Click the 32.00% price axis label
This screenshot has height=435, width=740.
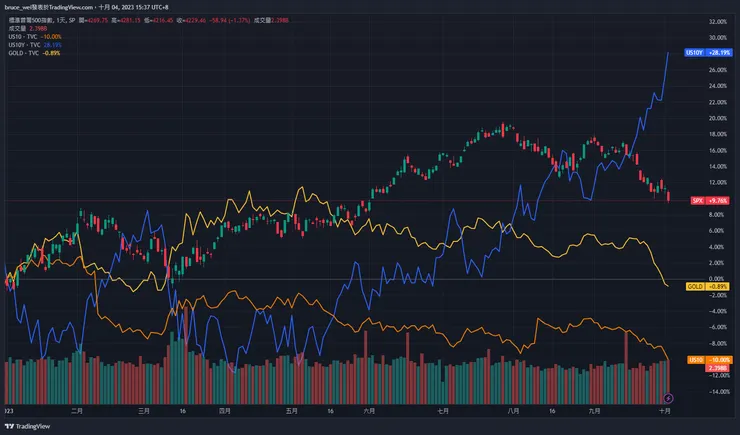717,22
